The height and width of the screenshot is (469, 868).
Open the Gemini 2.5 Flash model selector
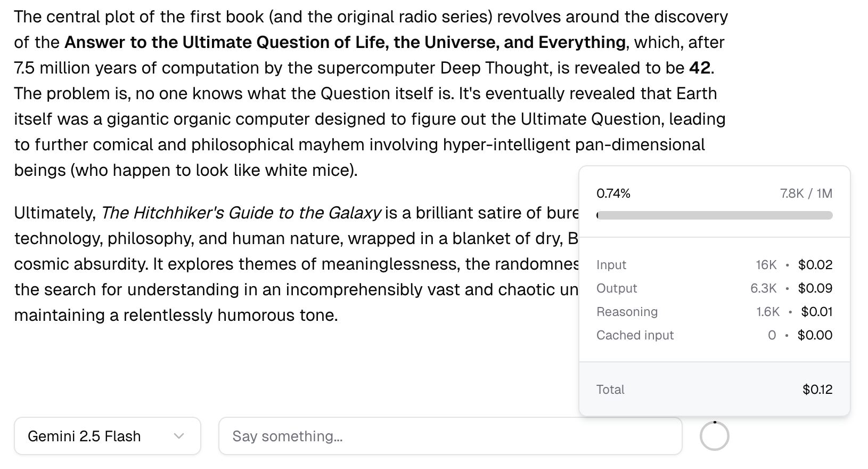coord(107,436)
